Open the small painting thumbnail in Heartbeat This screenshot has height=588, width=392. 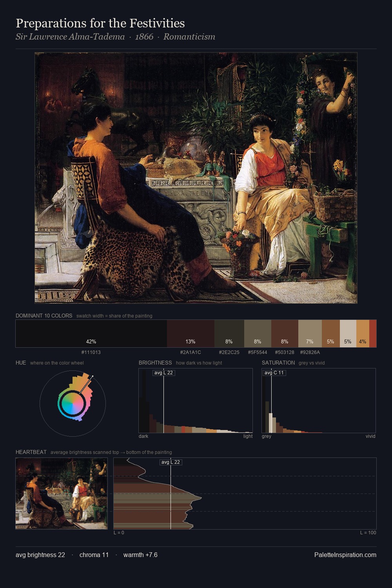[62, 494]
